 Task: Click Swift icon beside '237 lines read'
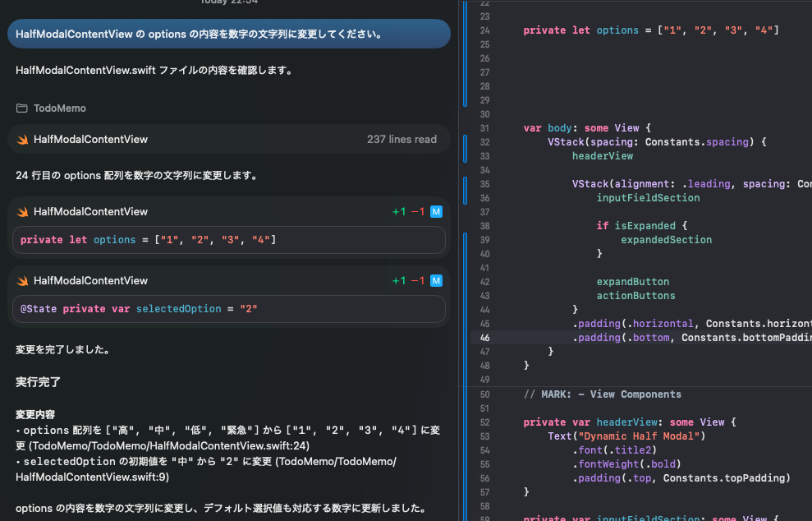point(22,140)
